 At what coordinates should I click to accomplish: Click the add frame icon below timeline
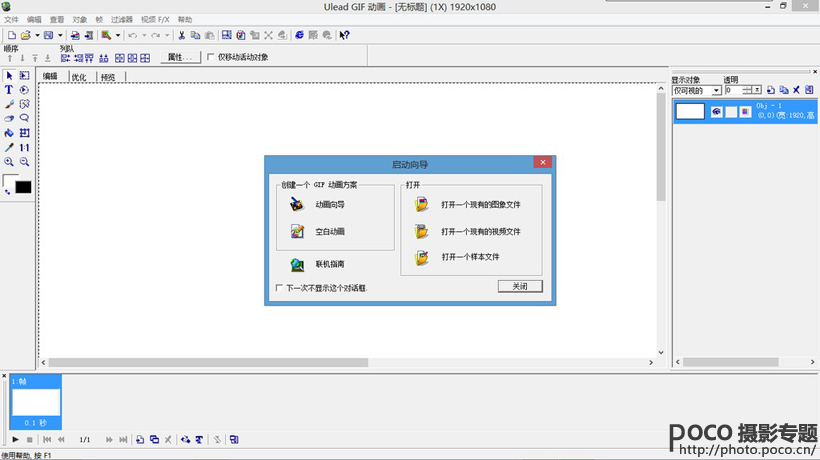[x=140, y=440]
